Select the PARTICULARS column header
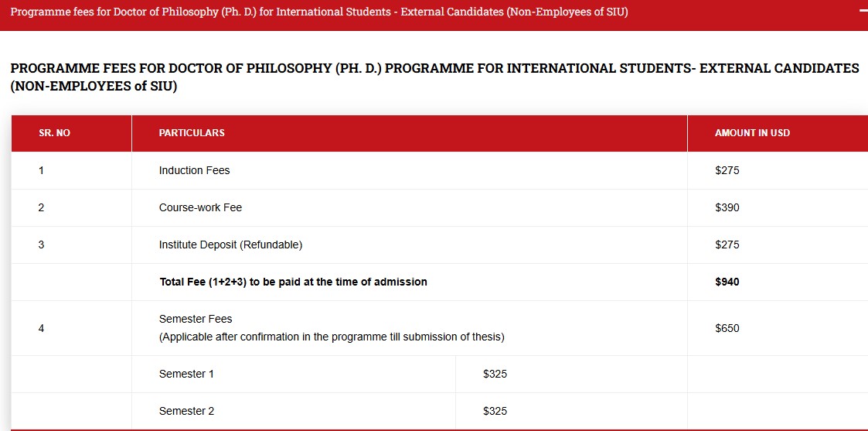 click(x=192, y=133)
